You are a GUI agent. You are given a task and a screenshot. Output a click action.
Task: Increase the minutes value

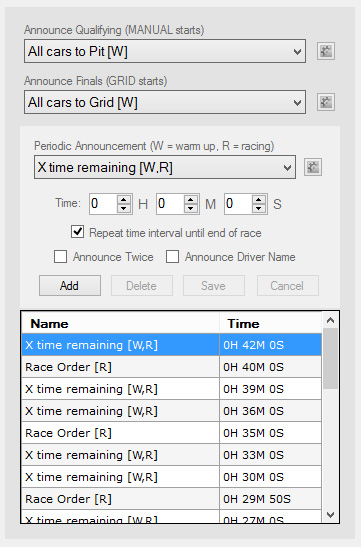pyautogui.click(x=191, y=199)
